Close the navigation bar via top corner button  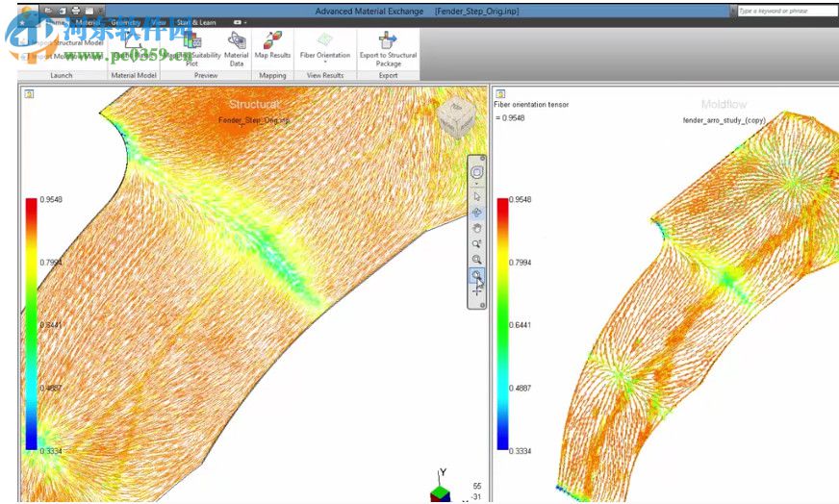point(482,159)
